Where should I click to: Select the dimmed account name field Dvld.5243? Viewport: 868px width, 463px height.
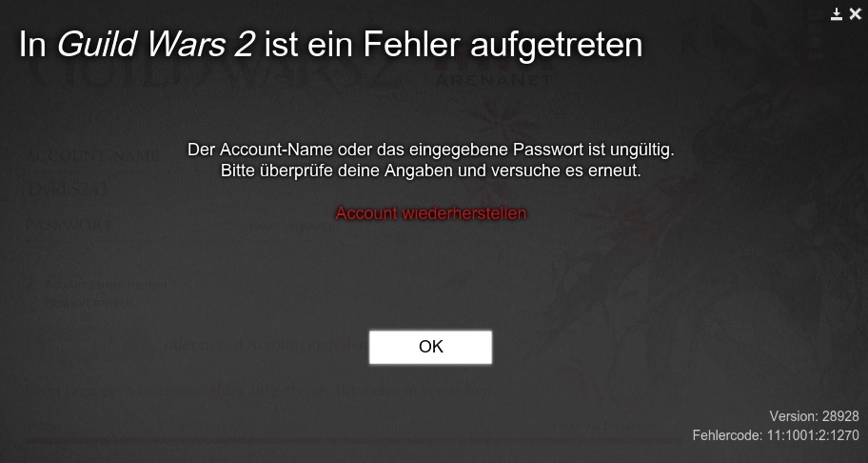(x=68, y=190)
